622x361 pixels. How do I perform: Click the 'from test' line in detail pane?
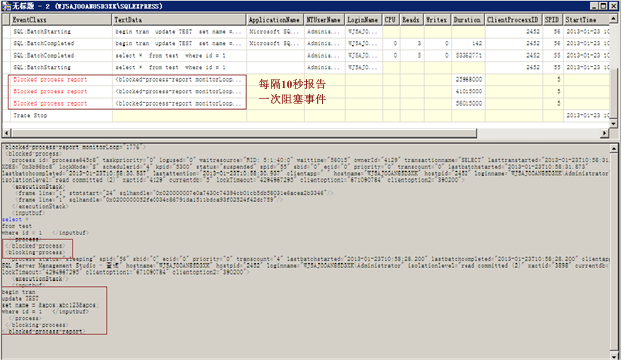point(17,226)
